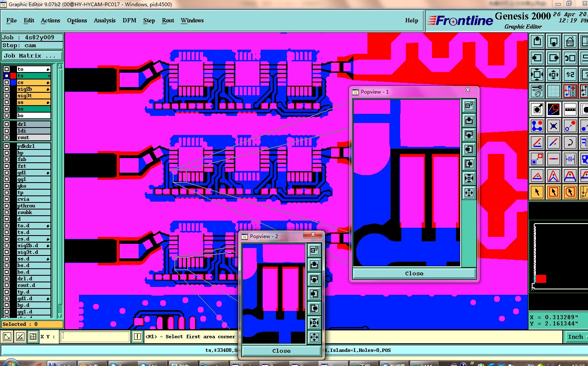Click the X Y coordinate input field
Screen dimensions: 588x366
click(95, 337)
